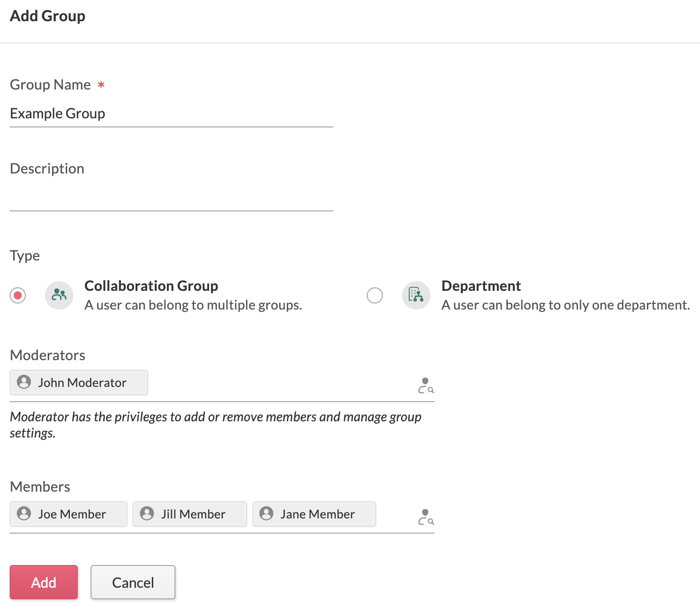Click John Moderator's avatar icon

(x=23, y=382)
